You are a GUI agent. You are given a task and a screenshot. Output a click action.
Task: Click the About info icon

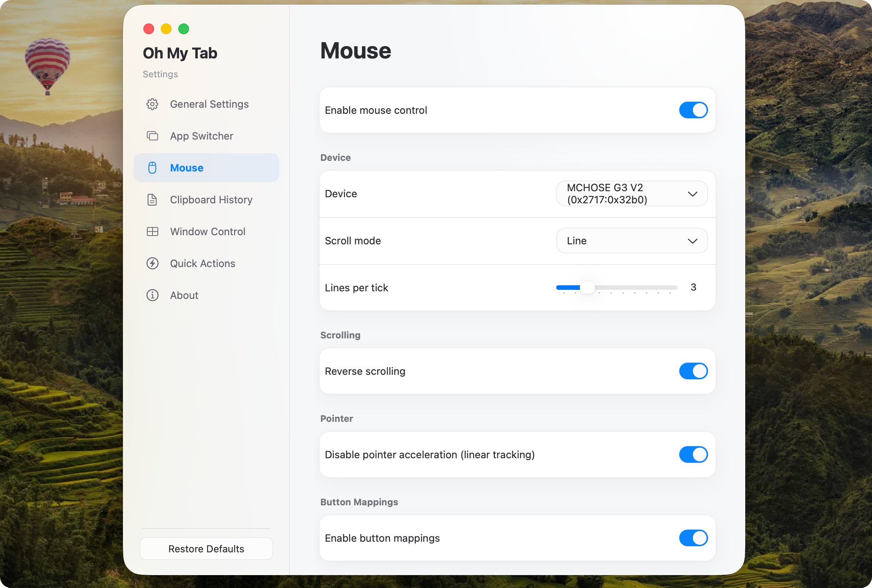pyautogui.click(x=152, y=295)
